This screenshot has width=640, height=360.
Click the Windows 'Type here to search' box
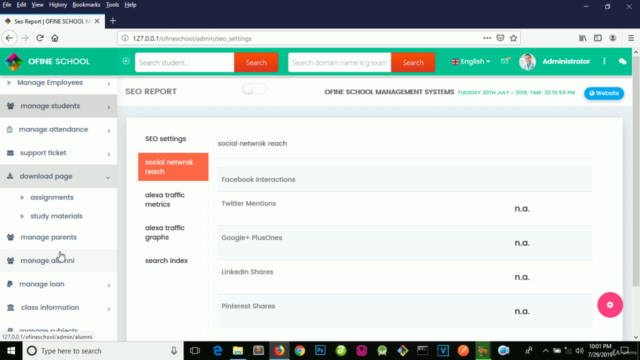[102, 351]
